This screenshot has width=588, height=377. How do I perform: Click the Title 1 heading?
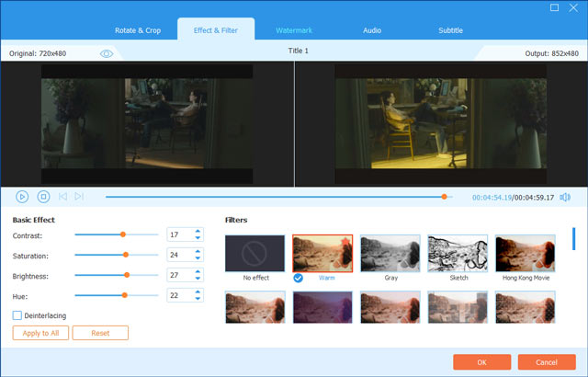(298, 51)
